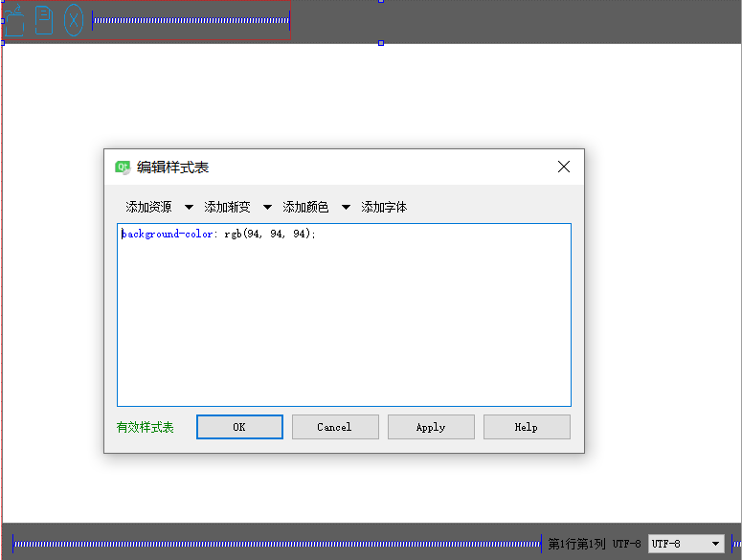Click the document save icon in form toolbar
742x560 pixels.
[44, 20]
